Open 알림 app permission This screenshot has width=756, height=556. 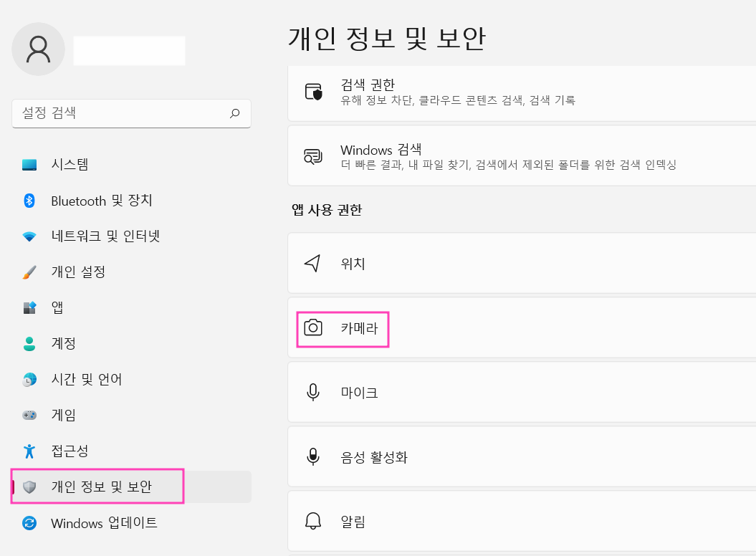[x=522, y=522]
